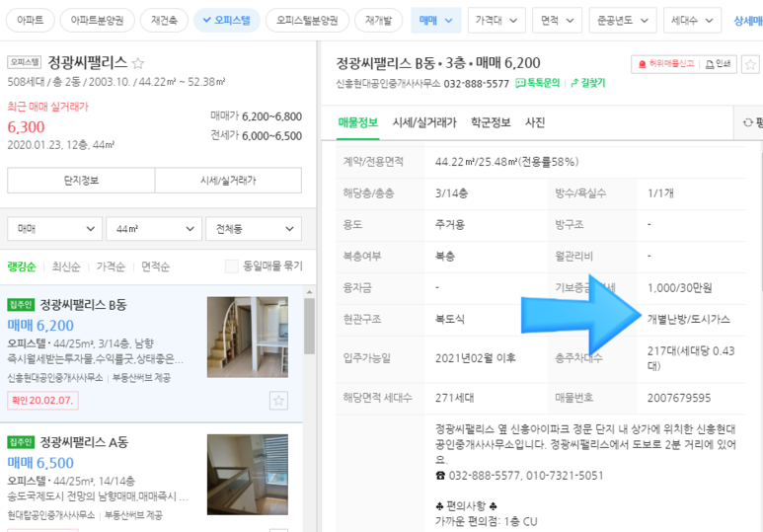Screen dimensions: 763x532
Task: Click the 271세대 household count value
Action: (x=454, y=398)
